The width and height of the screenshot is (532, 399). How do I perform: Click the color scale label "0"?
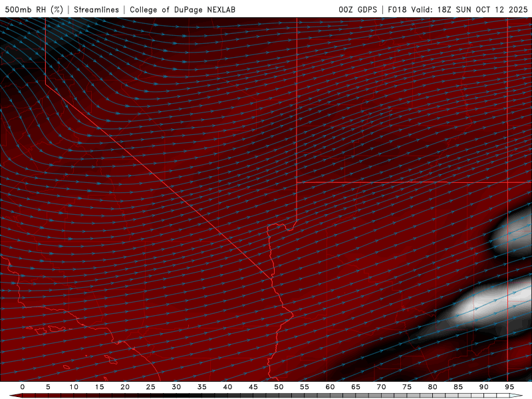pyautogui.click(x=23, y=387)
